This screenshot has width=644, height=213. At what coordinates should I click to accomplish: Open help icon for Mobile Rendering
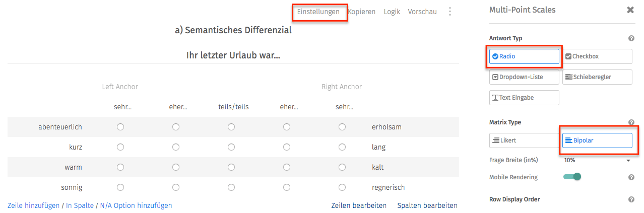pyautogui.click(x=631, y=177)
